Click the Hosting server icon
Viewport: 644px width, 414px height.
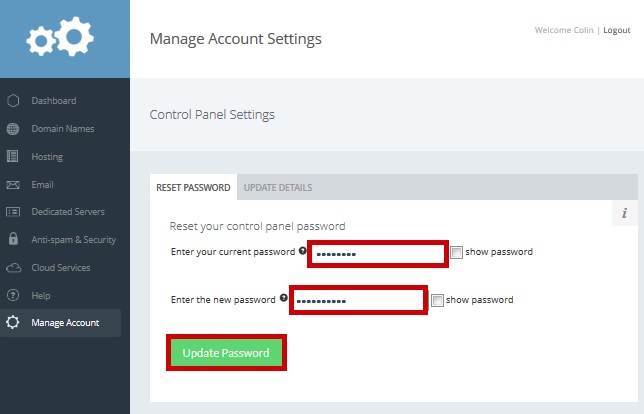point(13,157)
